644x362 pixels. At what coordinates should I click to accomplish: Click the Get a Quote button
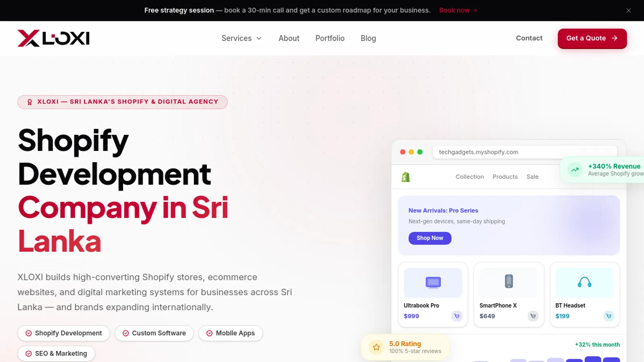coord(592,38)
